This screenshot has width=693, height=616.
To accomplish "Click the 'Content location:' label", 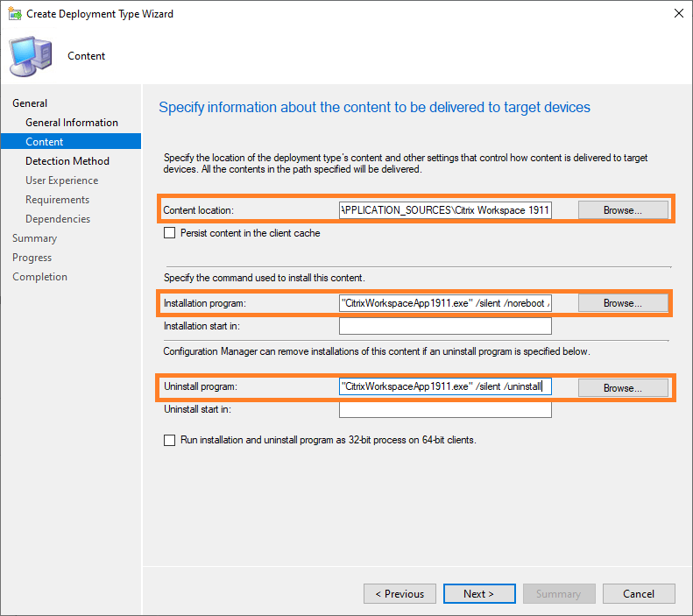I will (x=199, y=210).
